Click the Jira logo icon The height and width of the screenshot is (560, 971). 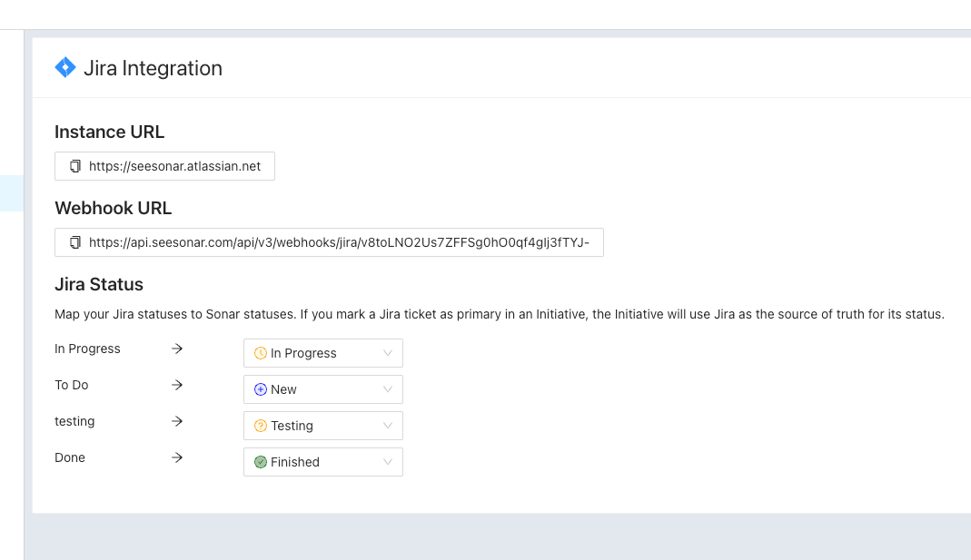coord(64,67)
